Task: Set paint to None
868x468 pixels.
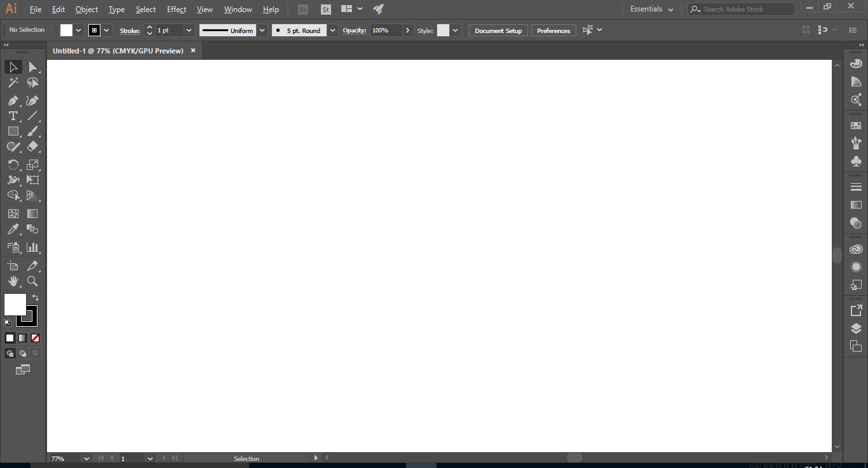Action: click(x=36, y=338)
